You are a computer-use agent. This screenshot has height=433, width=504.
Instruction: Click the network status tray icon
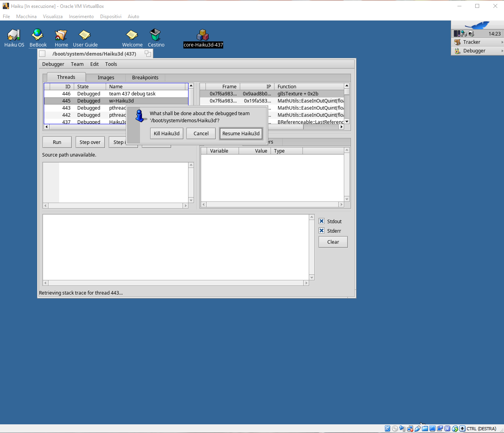[x=464, y=34]
